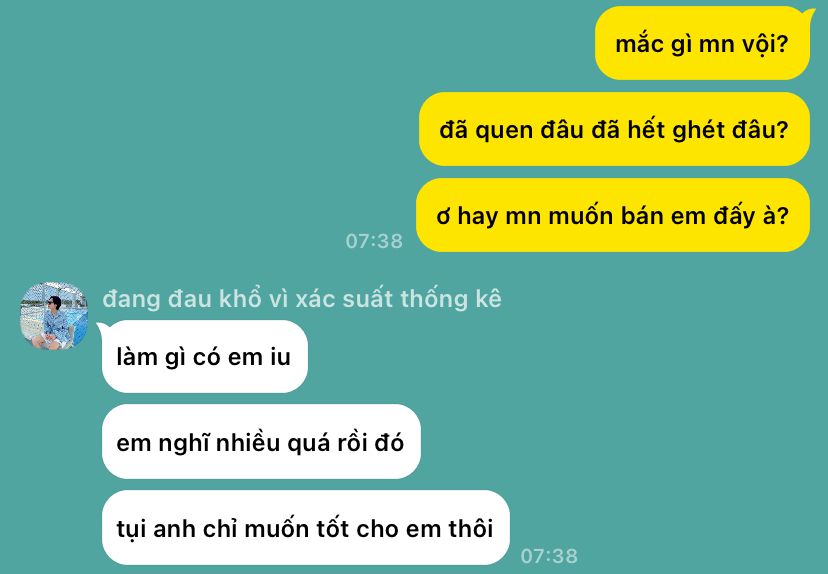Click the tail of the 'mắc gì mn vội?' bubble

click(809, 13)
